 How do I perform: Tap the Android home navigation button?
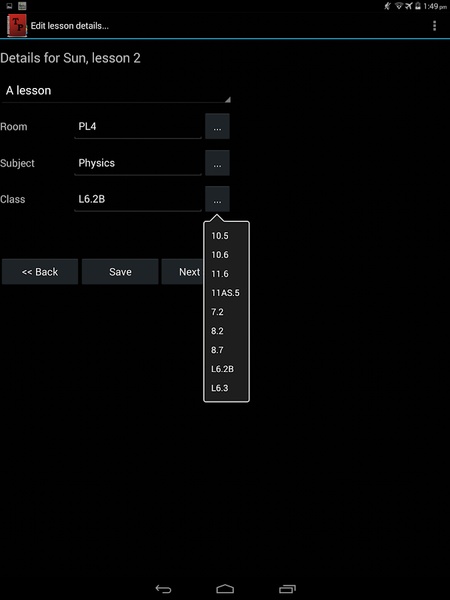tap(225, 589)
